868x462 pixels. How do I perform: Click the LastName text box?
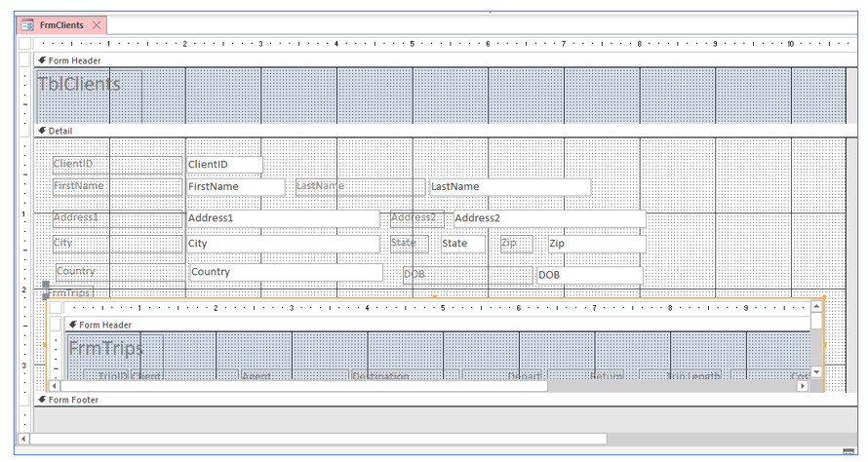click(510, 186)
